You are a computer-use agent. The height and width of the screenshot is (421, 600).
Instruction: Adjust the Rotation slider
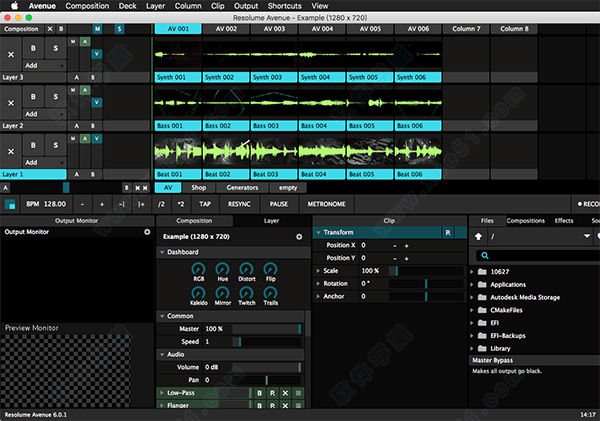click(426, 284)
